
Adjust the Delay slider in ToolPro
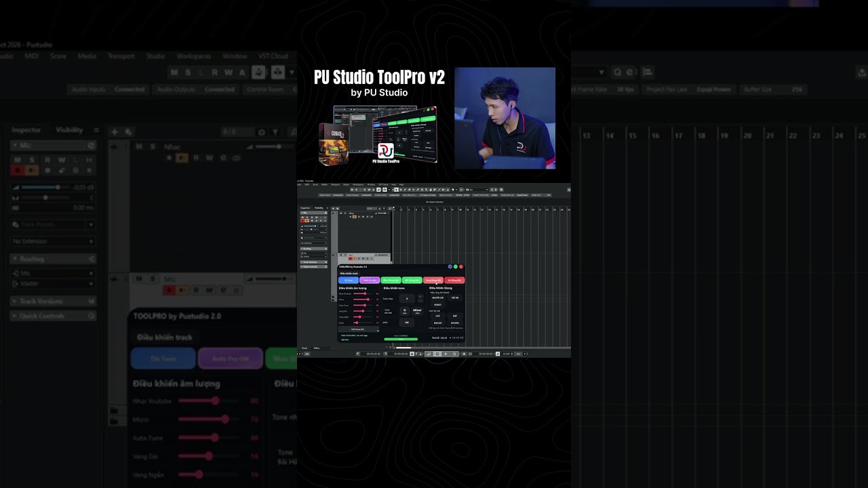coord(361,323)
